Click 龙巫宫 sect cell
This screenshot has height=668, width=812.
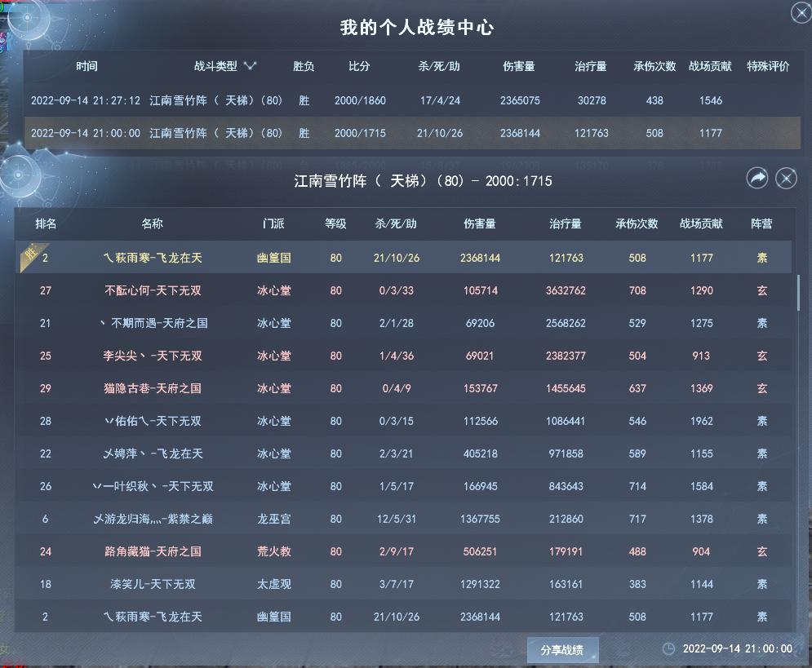[x=274, y=519]
